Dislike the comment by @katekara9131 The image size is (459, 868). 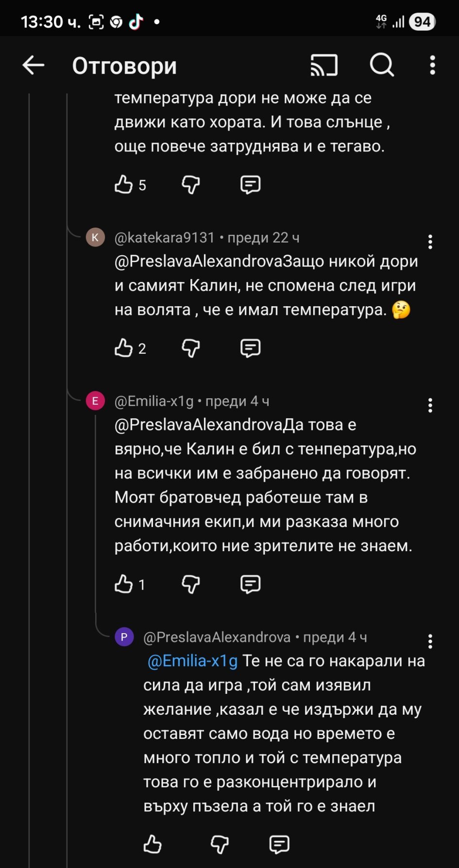coord(191,348)
